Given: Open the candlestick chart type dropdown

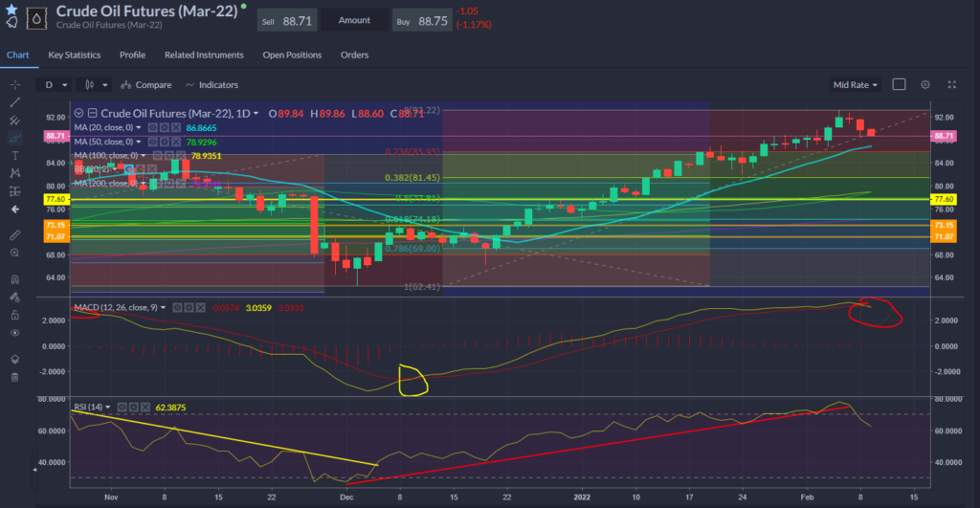Looking at the screenshot, I should [96, 84].
